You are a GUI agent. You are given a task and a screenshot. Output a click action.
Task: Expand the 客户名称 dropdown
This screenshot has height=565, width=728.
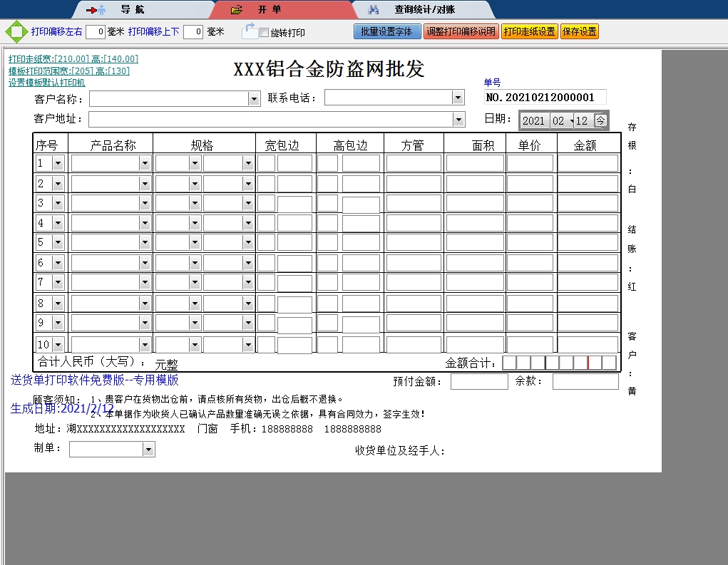click(x=255, y=99)
